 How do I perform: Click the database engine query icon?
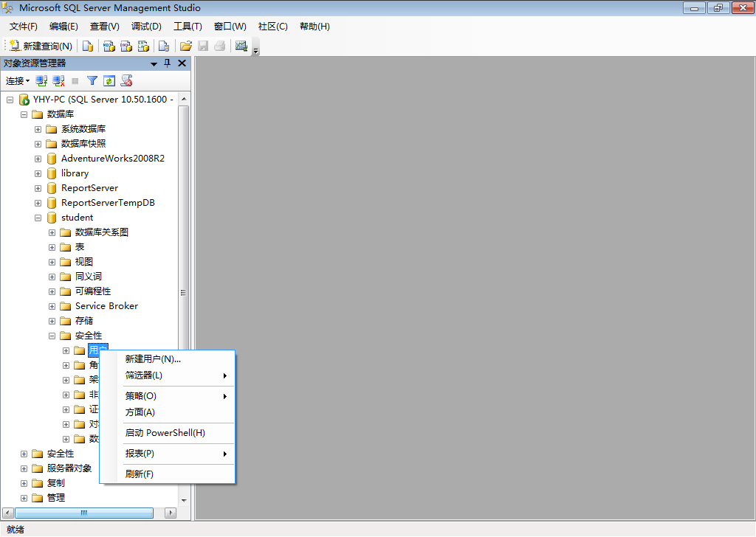pyautogui.click(x=88, y=46)
